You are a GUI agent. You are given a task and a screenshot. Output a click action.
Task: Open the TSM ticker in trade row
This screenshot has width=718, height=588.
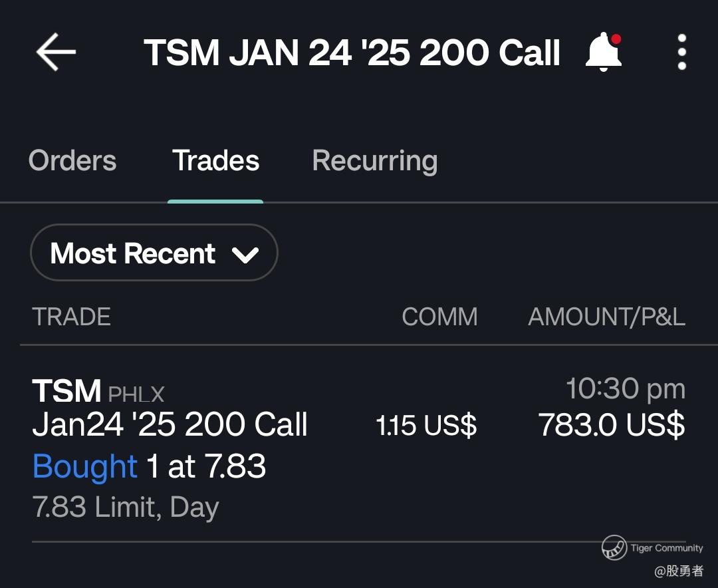66,392
